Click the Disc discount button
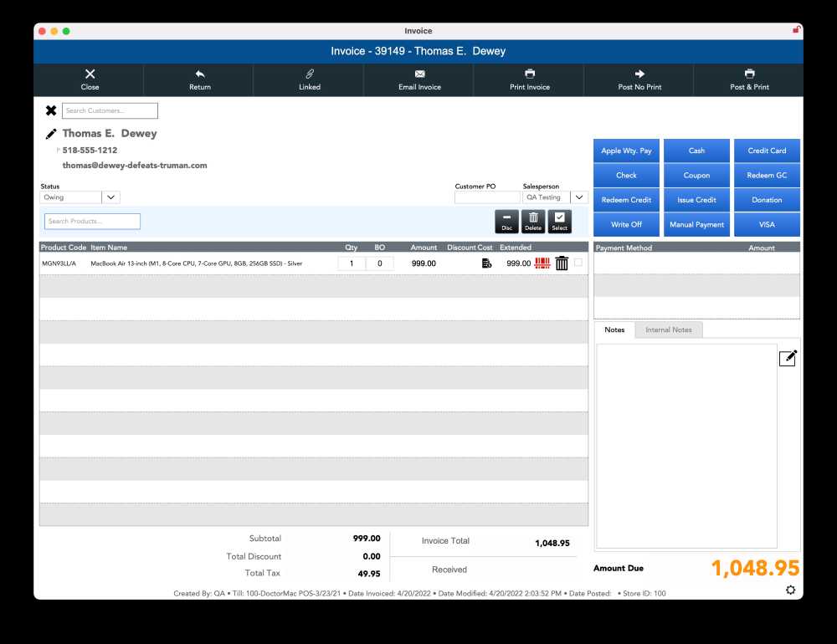The height and width of the screenshot is (644, 837). click(506, 222)
